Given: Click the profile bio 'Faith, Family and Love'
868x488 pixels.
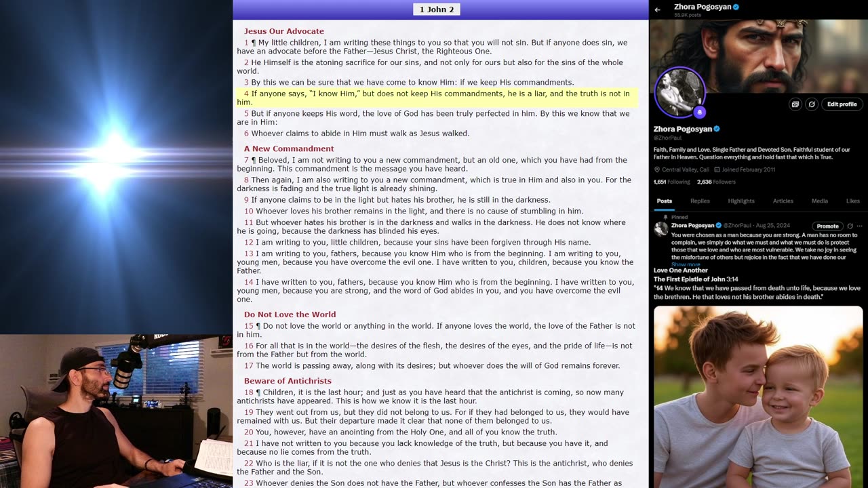Looking at the screenshot, I should click(x=751, y=153).
